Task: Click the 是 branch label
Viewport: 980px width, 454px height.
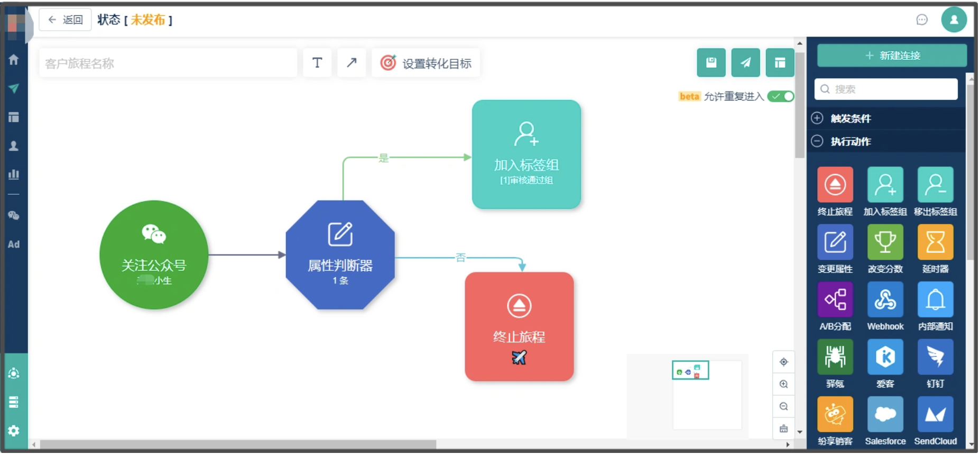Action: (384, 158)
